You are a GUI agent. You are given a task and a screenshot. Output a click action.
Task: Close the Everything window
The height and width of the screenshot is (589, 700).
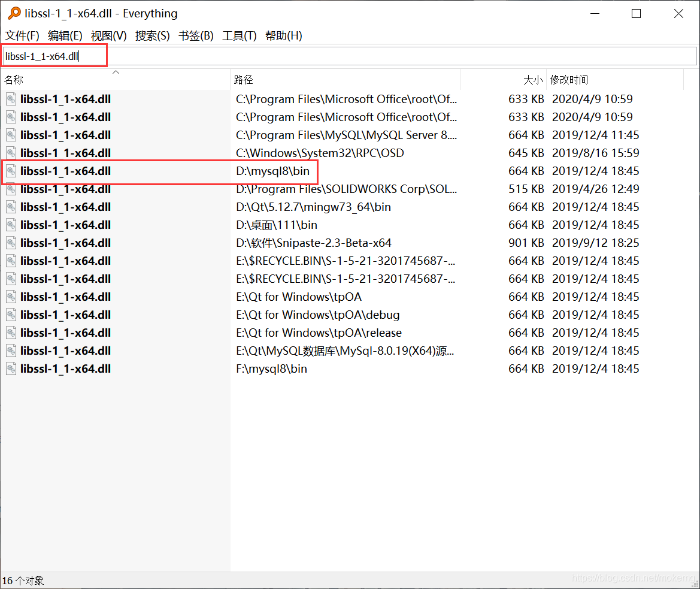(678, 14)
